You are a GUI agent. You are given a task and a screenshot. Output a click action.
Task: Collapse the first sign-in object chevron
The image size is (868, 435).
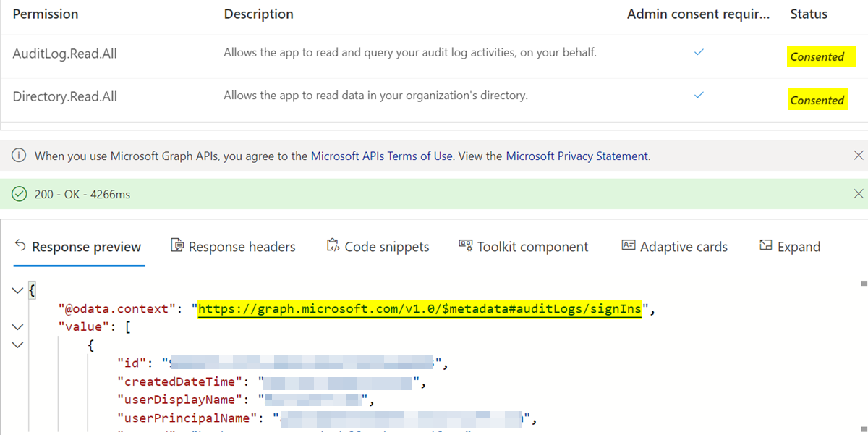(17, 345)
